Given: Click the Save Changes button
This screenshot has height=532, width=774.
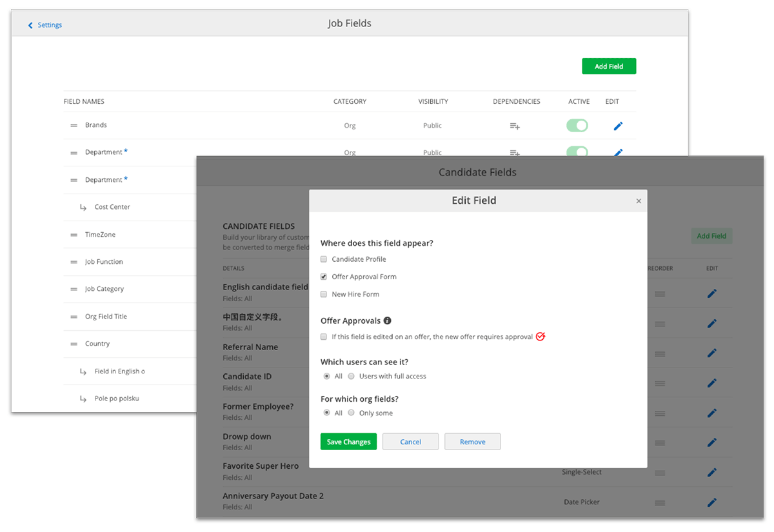Looking at the screenshot, I should click(348, 442).
